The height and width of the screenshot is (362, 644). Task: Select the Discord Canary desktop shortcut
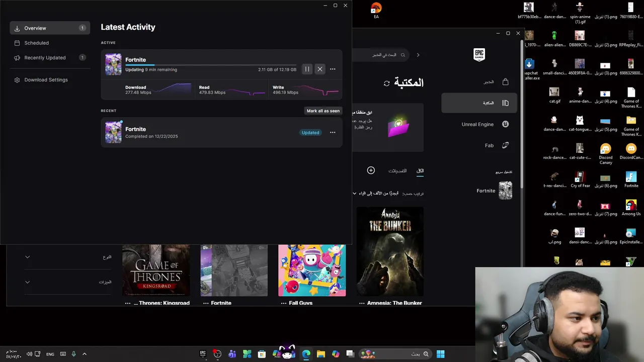(x=605, y=154)
